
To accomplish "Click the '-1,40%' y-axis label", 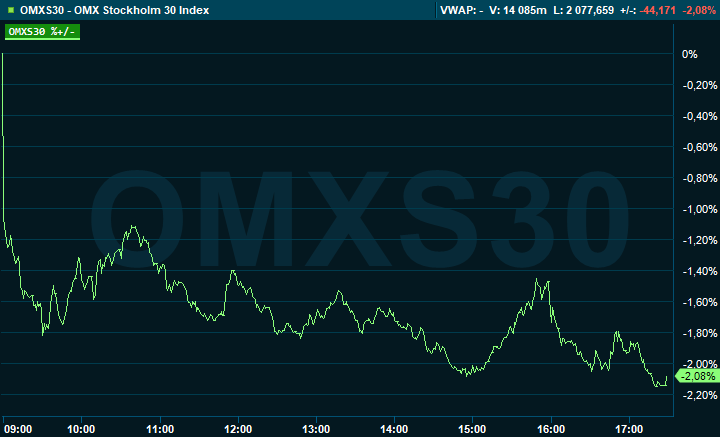I will point(700,271).
